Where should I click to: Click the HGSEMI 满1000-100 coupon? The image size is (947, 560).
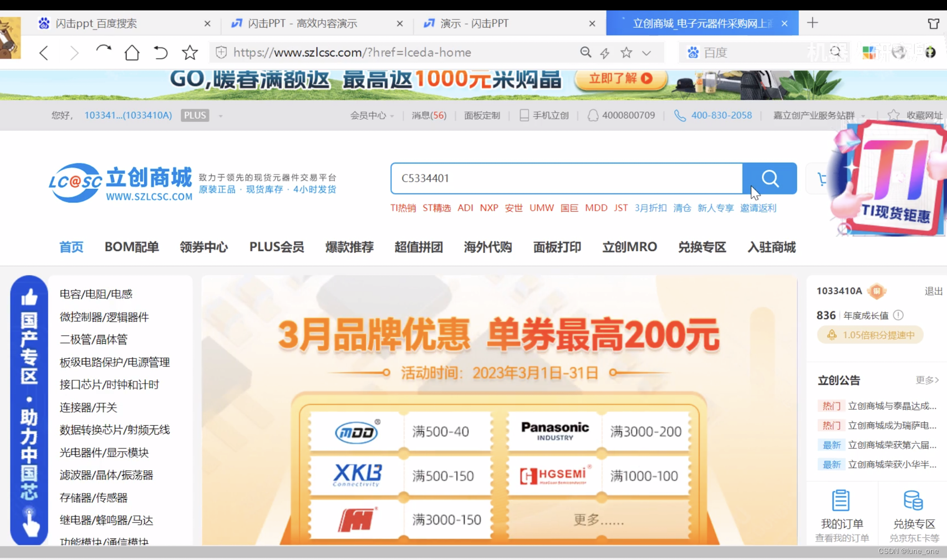tap(599, 476)
